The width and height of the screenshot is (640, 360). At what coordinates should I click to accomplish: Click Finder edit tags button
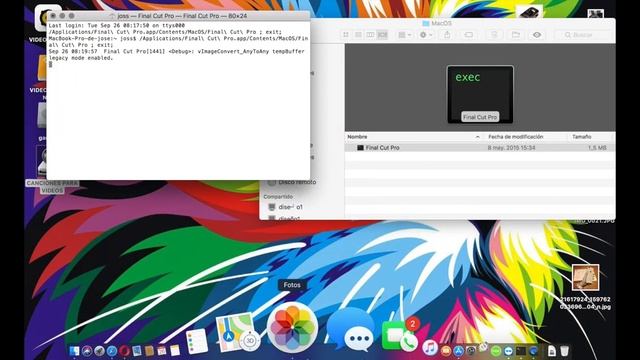click(469, 35)
